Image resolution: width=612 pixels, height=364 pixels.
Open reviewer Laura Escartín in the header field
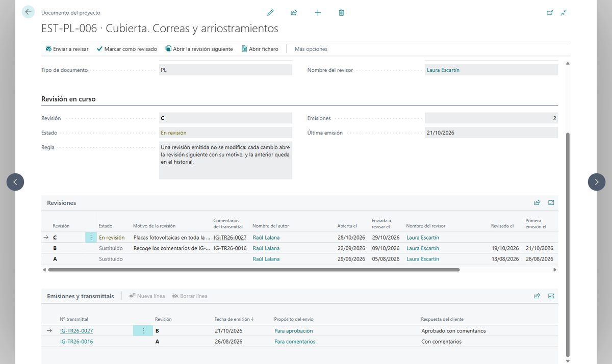(x=443, y=70)
